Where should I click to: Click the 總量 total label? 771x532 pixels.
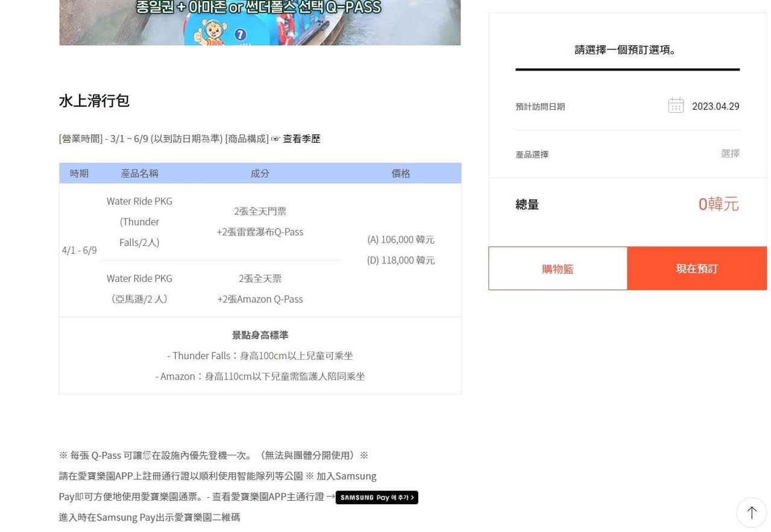[527, 205]
